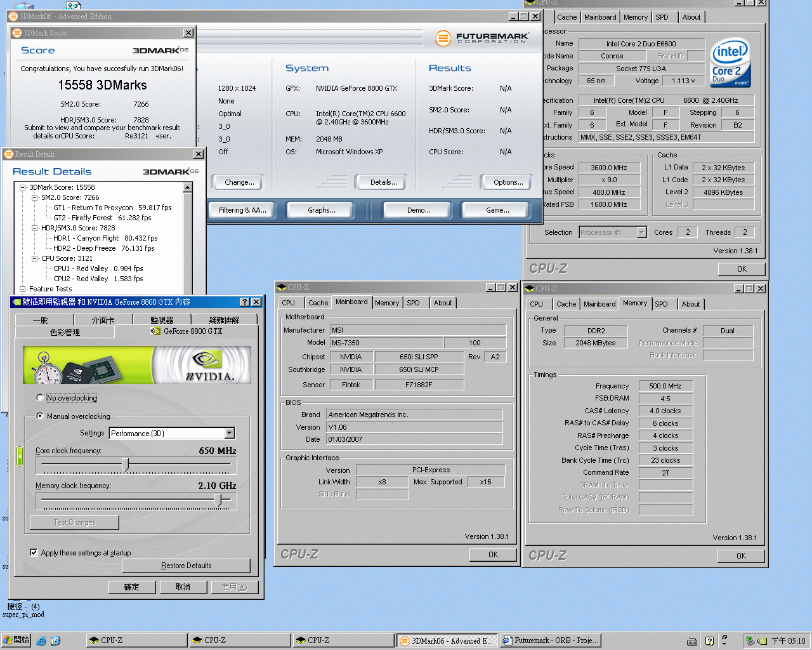
Task: Click the 取消 button
Action: tap(183, 587)
